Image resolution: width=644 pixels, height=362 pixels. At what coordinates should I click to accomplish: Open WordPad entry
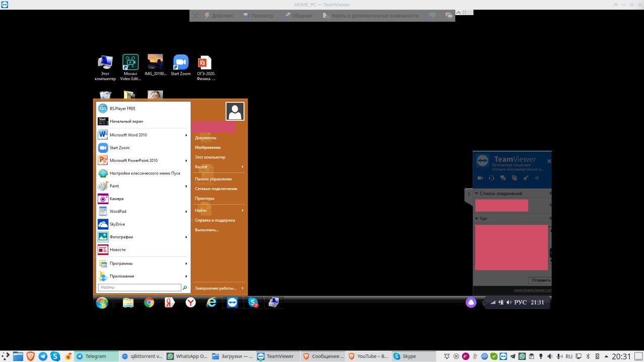[142, 211]
